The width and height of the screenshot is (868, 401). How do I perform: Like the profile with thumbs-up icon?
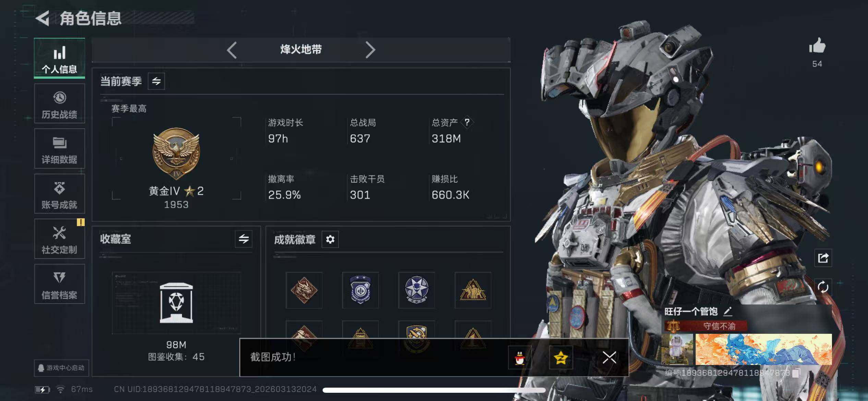817,45
